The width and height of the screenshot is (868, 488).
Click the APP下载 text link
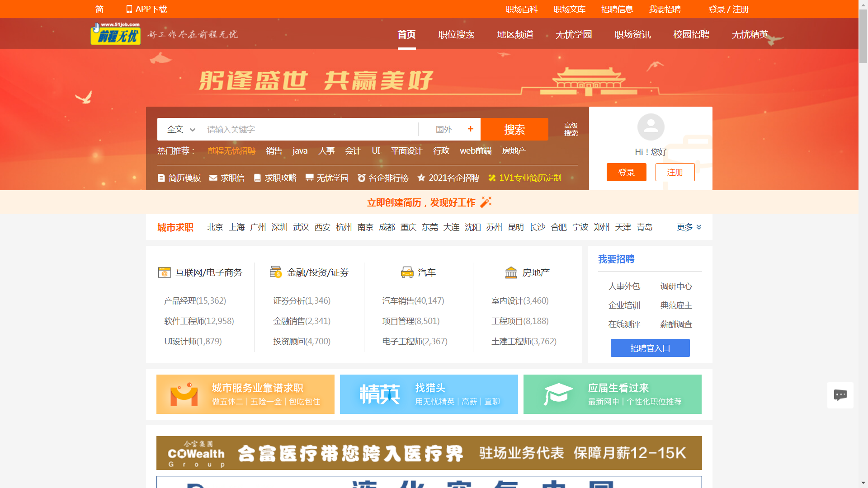point(151,9)
